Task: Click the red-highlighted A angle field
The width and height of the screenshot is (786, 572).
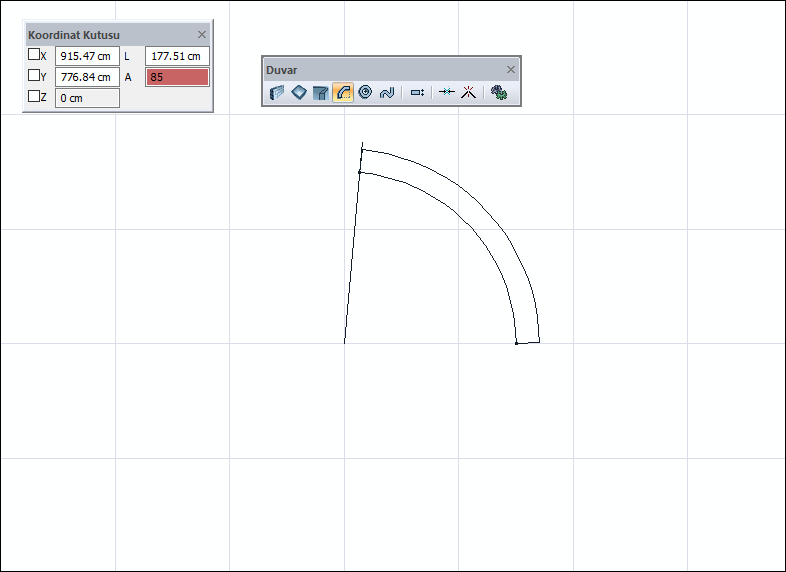Action: pyautogui.click(x=177, y=77)
